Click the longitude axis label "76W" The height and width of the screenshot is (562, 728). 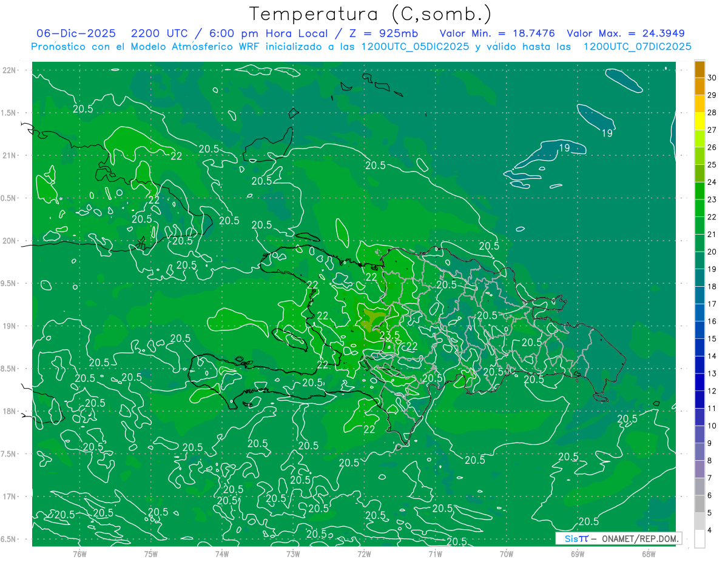pos(79,554)
